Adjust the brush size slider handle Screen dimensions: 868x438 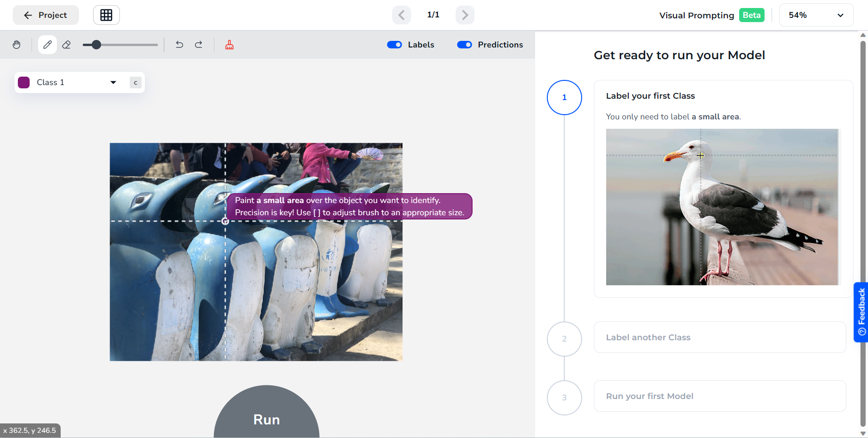point(96,45)
